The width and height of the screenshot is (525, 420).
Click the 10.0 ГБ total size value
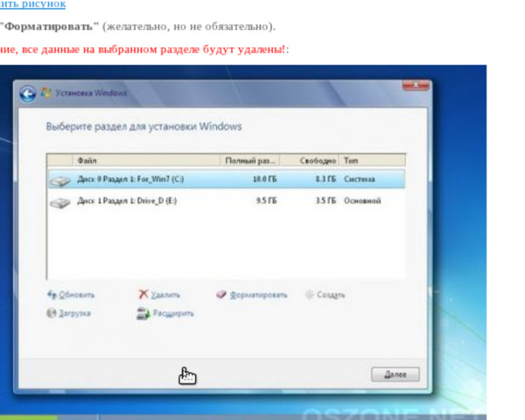coord(264,178)
